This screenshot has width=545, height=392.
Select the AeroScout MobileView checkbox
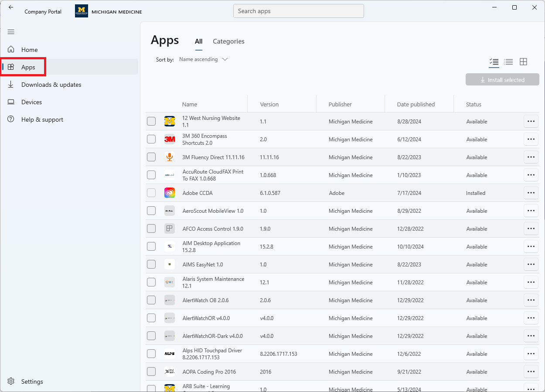click(x=151, y=211)
